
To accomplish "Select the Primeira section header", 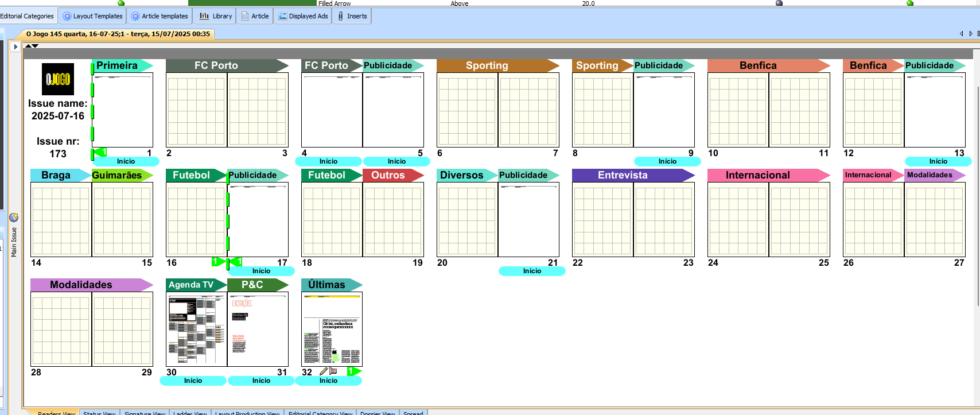I will pyautogui.click(x=122, y=65).
